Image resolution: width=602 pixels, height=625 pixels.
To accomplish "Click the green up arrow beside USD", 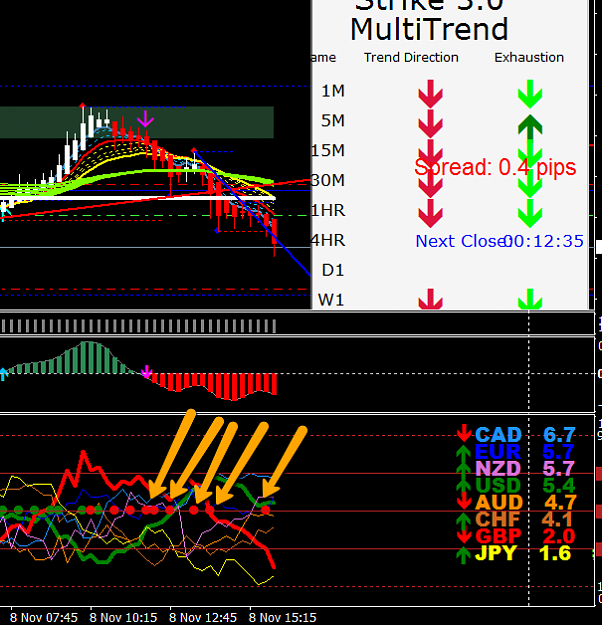I will pyautogui.click(x=463, y=487).
